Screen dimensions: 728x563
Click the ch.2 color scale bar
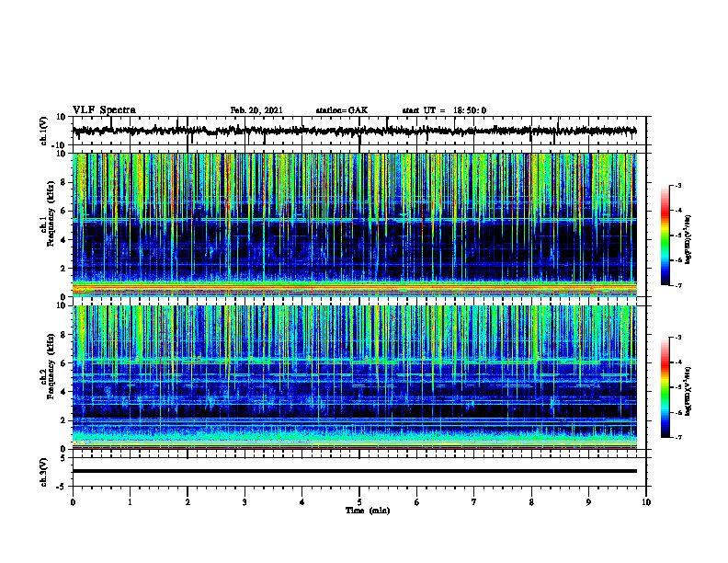pyautogui.click(x=665, y=387)
